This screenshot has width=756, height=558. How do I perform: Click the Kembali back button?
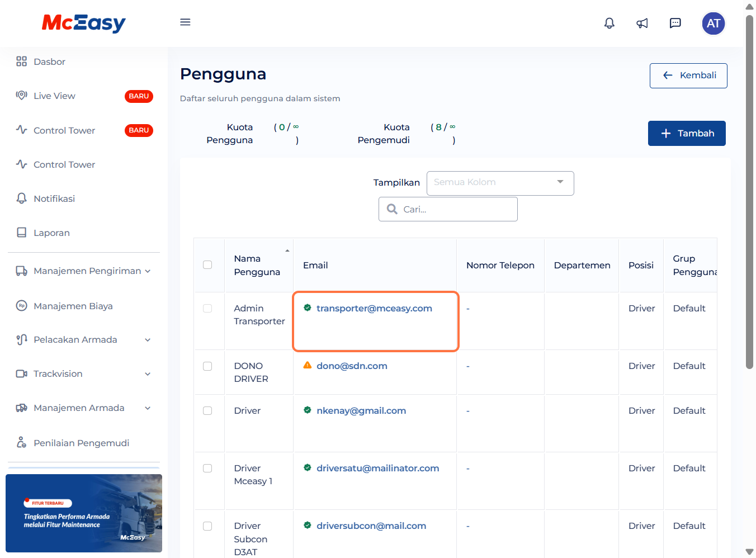click(688, 75)
